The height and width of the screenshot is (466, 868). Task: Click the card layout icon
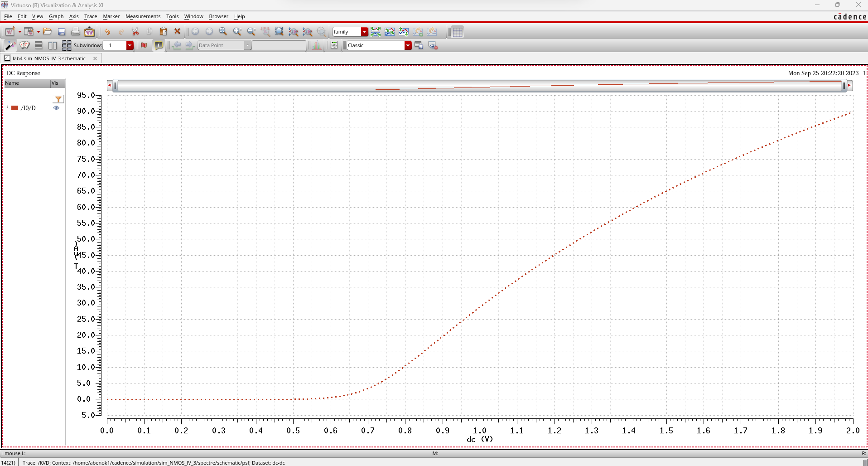coord(24,45)
